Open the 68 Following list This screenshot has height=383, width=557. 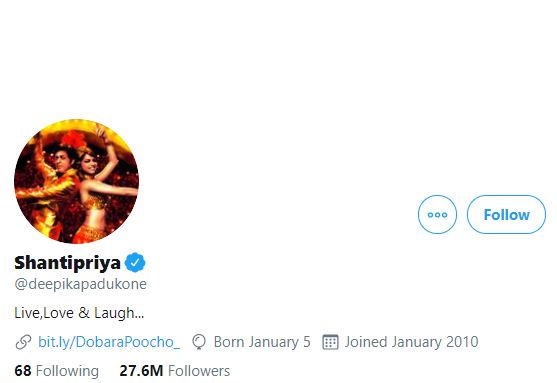(56, 371)
